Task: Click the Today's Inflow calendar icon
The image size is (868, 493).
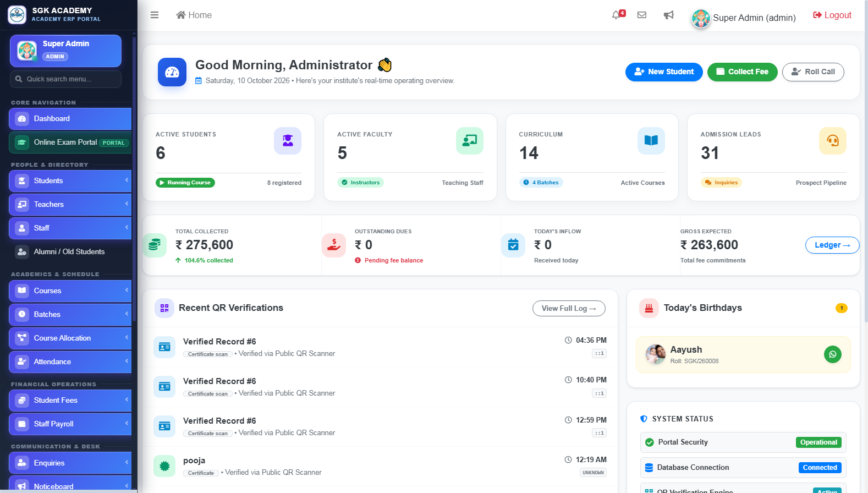Action: pyautogui.click(x=513, y=245)
